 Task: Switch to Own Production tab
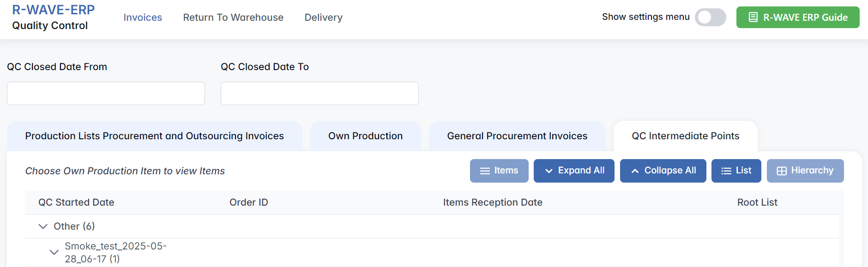point(365,136)
